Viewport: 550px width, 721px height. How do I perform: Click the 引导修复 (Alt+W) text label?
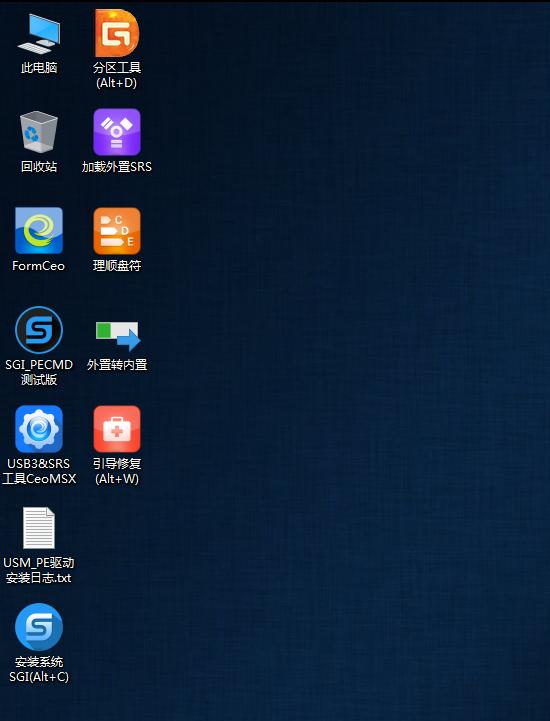coord(117,471)
